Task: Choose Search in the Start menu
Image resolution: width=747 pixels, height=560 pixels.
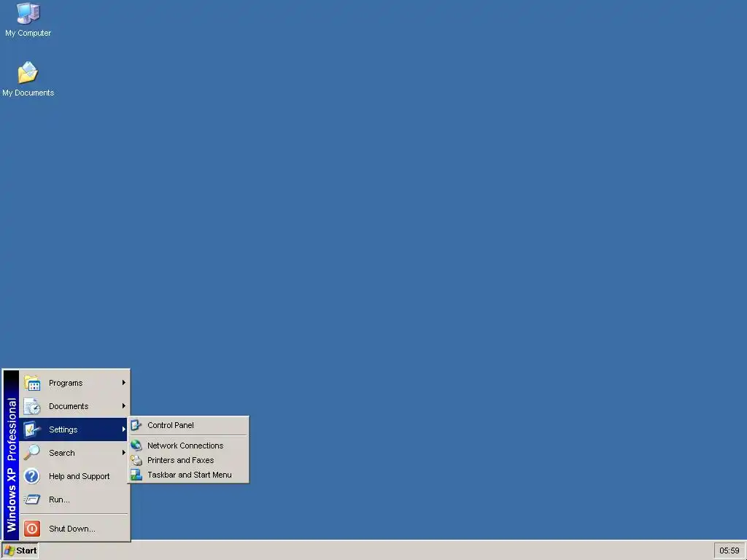Action: [74, 453]
